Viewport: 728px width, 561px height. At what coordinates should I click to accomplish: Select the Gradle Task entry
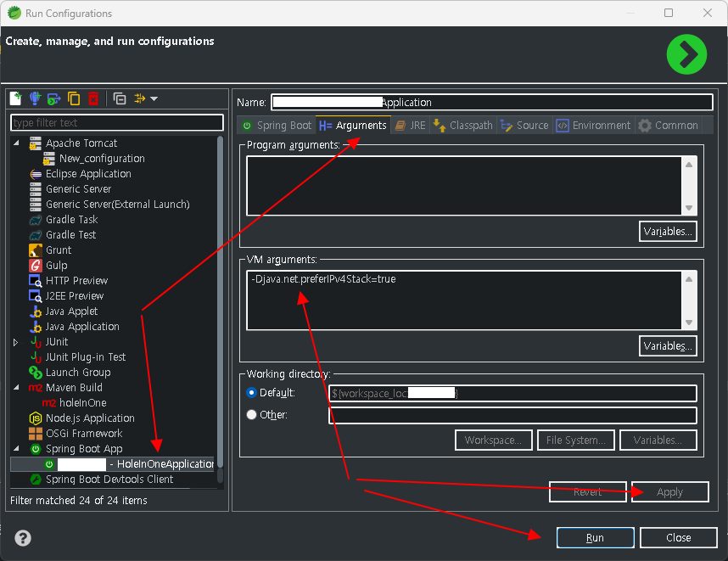click(x=71, y=220)
